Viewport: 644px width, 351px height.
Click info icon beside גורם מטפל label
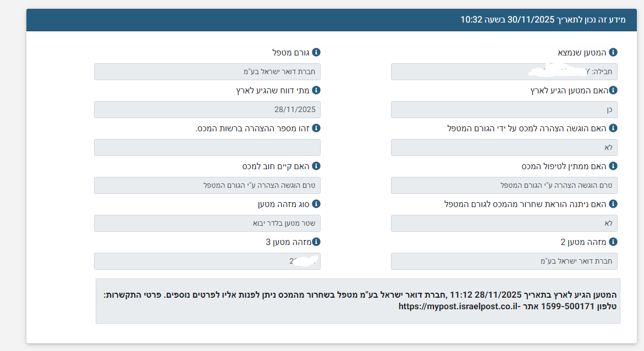point(316,52)
